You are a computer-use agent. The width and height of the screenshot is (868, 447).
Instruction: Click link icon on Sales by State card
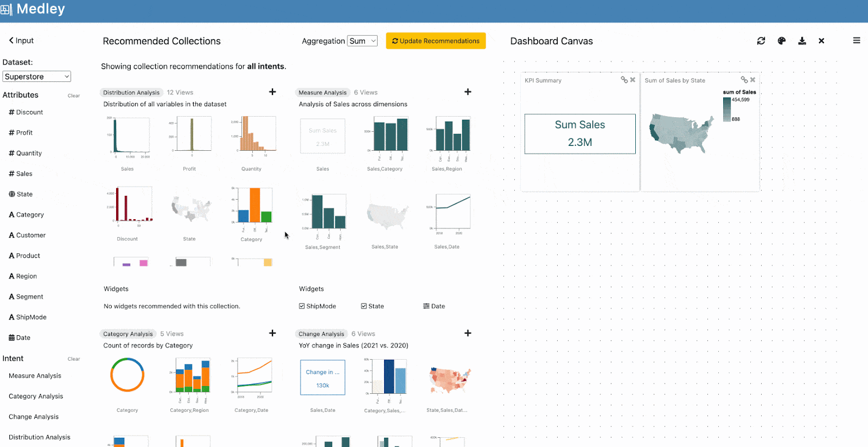point(744,80)
